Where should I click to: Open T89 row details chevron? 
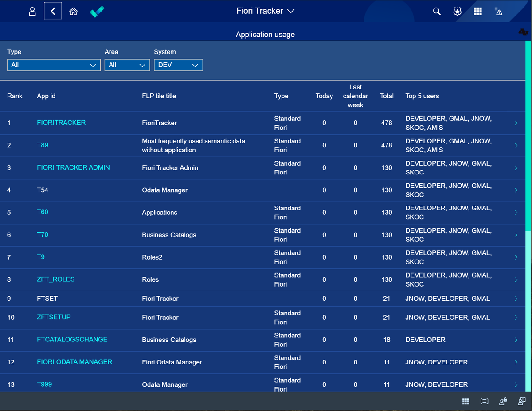coord(516,145)
